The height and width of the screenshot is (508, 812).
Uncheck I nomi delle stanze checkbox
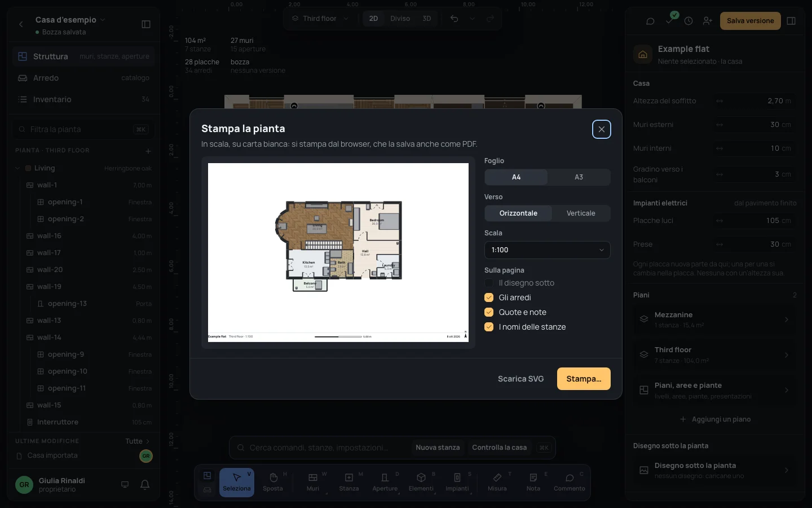(x=489, y=327)
